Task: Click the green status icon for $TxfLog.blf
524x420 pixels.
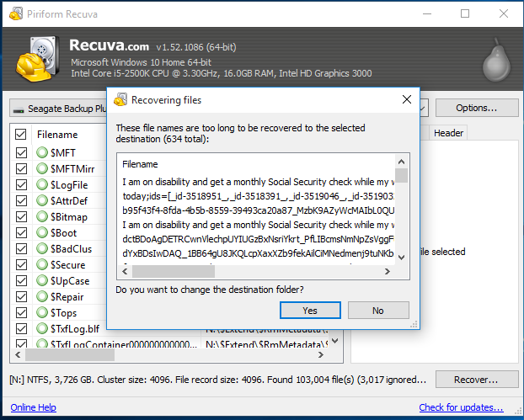Action: [42, 328]
